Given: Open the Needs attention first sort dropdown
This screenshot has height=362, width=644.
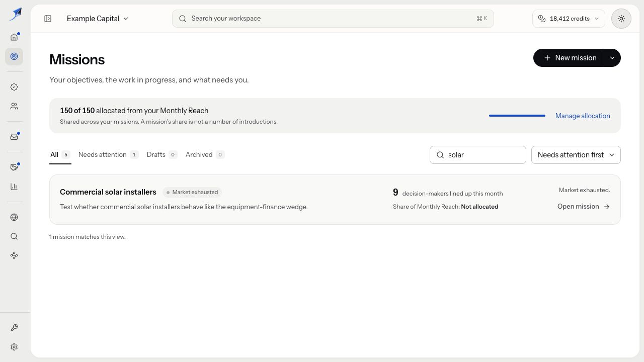Looking at the screenshot, I should [x=576, y=155].
